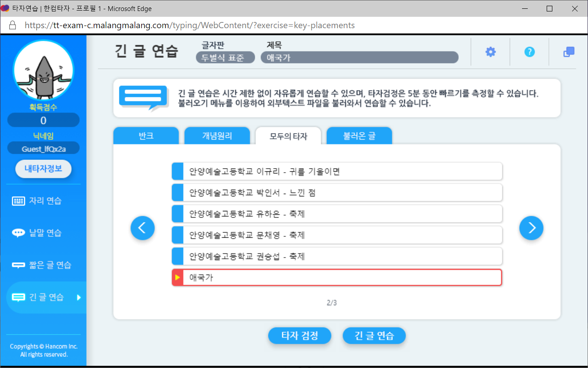588x368 pixels.
Task: Click the 애국가 title field
Action: [359, 58]
